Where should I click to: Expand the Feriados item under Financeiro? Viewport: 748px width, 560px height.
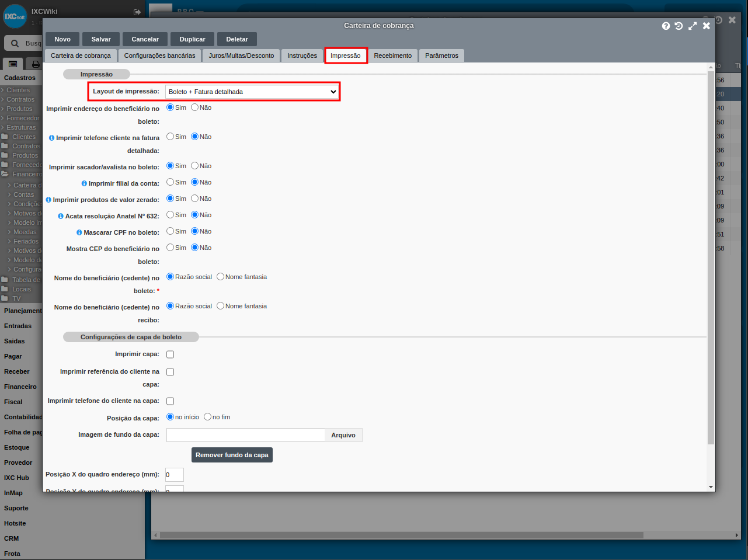pos(23,241)
